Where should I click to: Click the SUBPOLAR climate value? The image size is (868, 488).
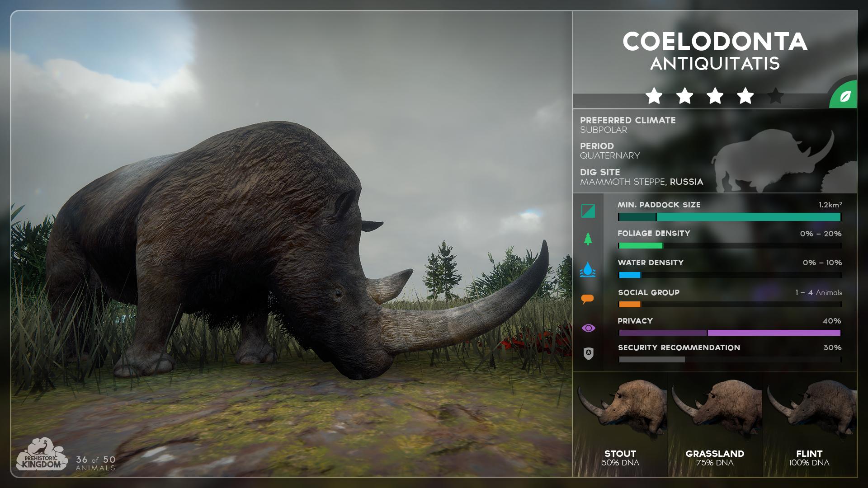click(604, 130)
